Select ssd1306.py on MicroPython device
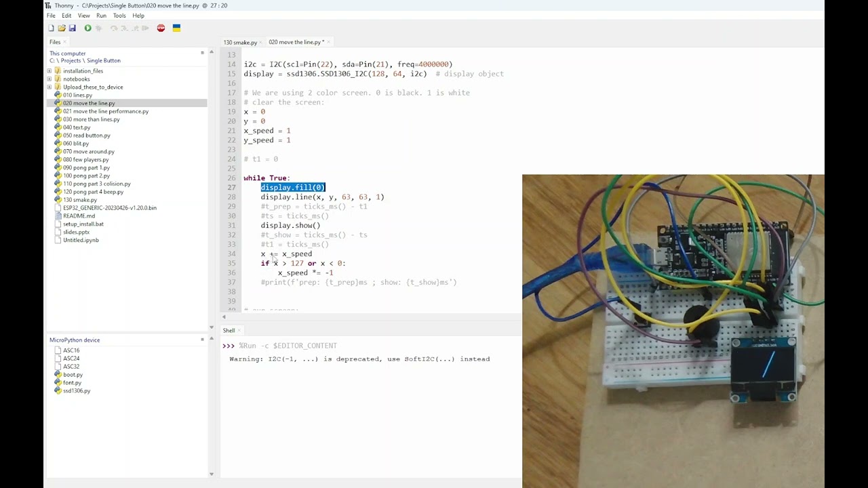Screen dimensions: 868x488 tap(77, 390)
